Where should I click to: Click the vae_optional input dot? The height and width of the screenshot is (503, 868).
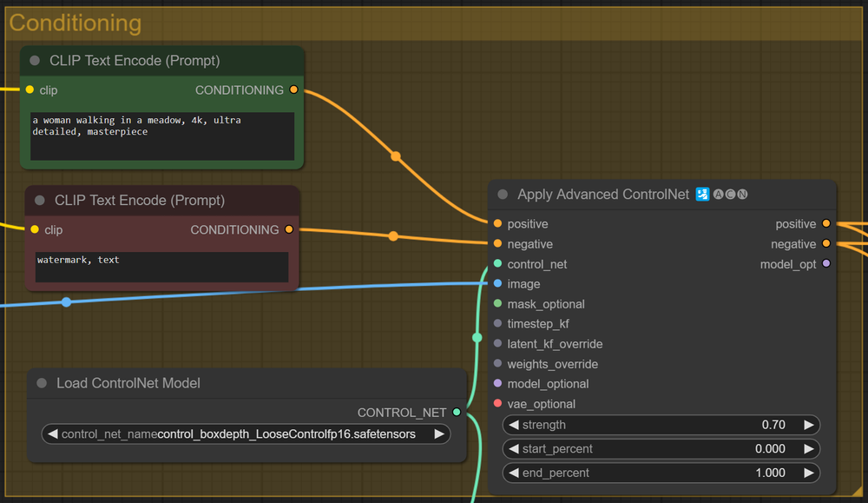496,403
